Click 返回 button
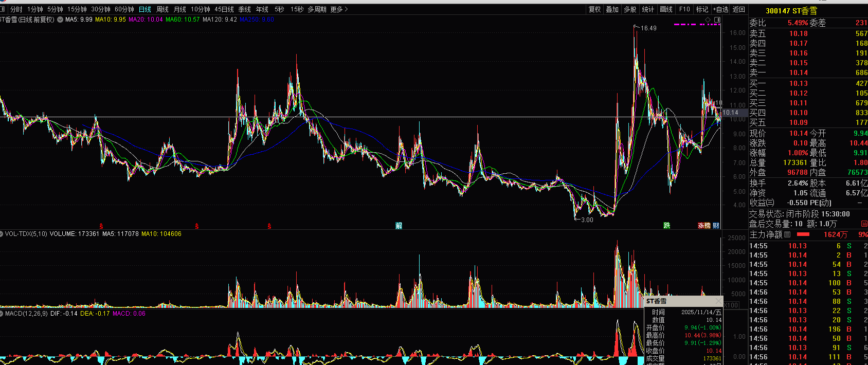Screen dimensions: 868x365 click(x=739, y=9)
